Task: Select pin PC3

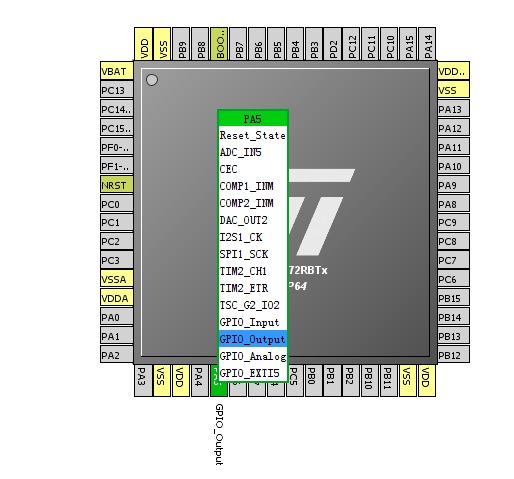Action: [117, 260]
